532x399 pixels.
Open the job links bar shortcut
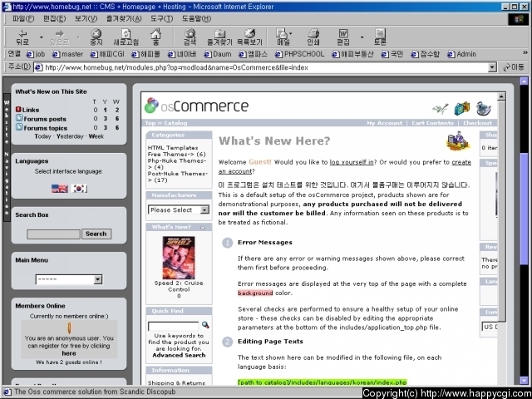pos(36,54)
